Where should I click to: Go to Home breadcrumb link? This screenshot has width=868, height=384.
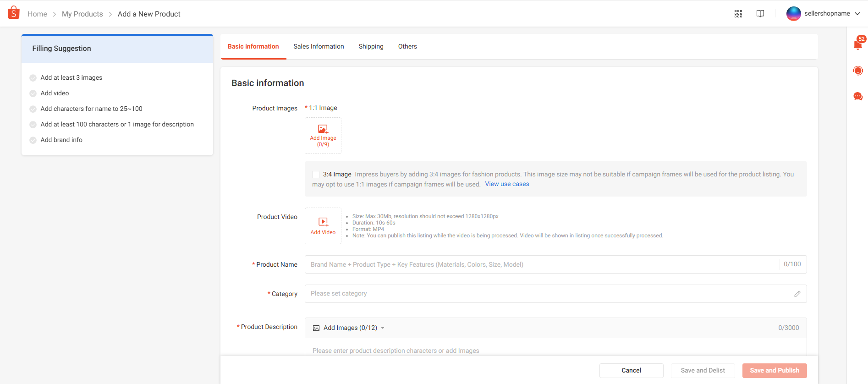(37, 14)
